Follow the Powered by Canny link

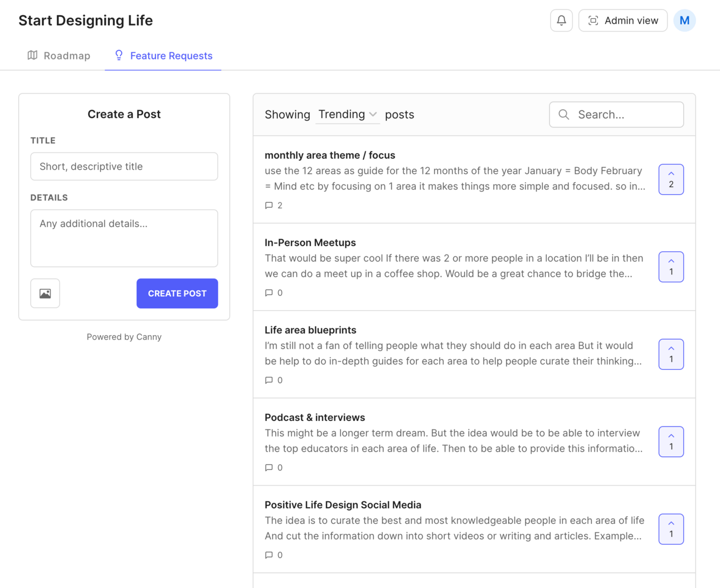click(x=124, y=337)
